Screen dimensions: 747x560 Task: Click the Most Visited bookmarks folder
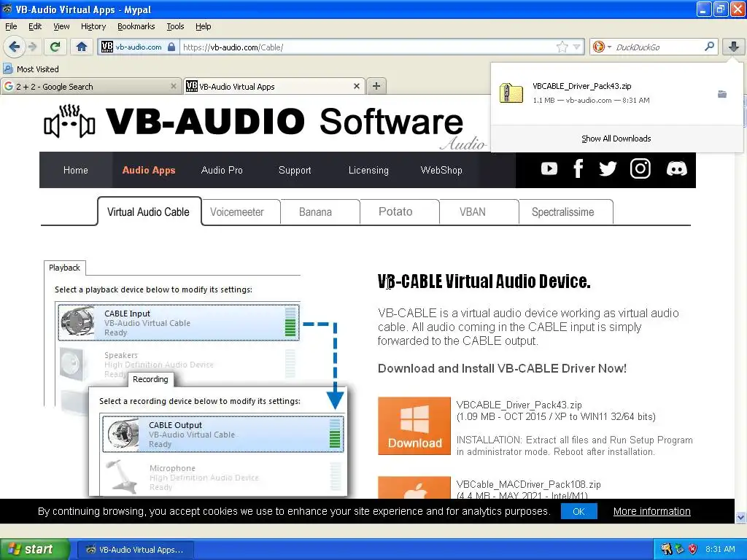[x=31, y=69]
